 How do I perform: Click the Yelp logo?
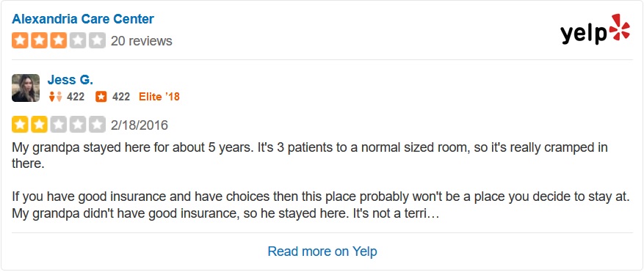point(595,29)
